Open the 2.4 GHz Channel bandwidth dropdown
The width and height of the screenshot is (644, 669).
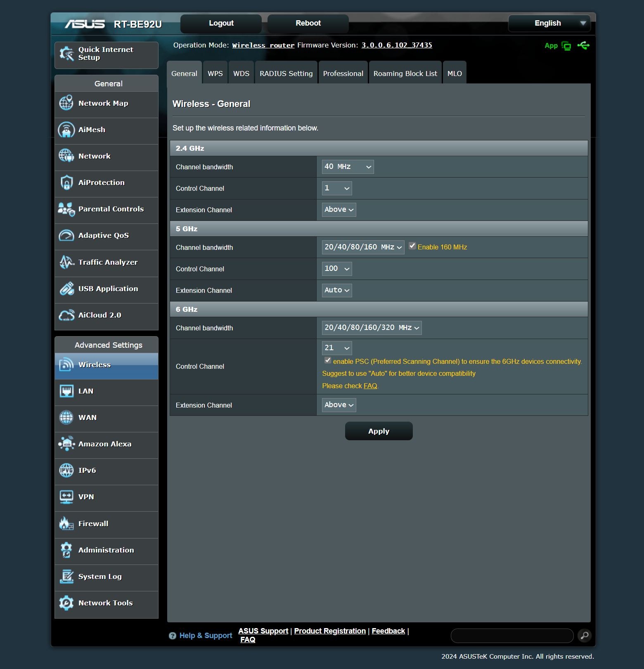[348, 167]
